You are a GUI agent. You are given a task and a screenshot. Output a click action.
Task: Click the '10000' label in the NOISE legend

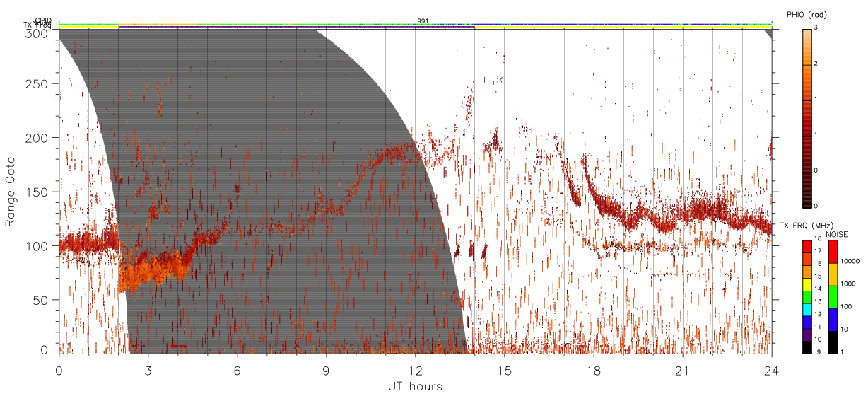click(x=850, y=261)
